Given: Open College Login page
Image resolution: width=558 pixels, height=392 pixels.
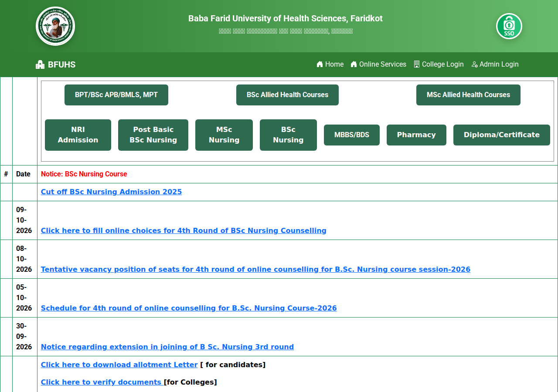Looking at the screenshot, I should (x=439, y=64).
